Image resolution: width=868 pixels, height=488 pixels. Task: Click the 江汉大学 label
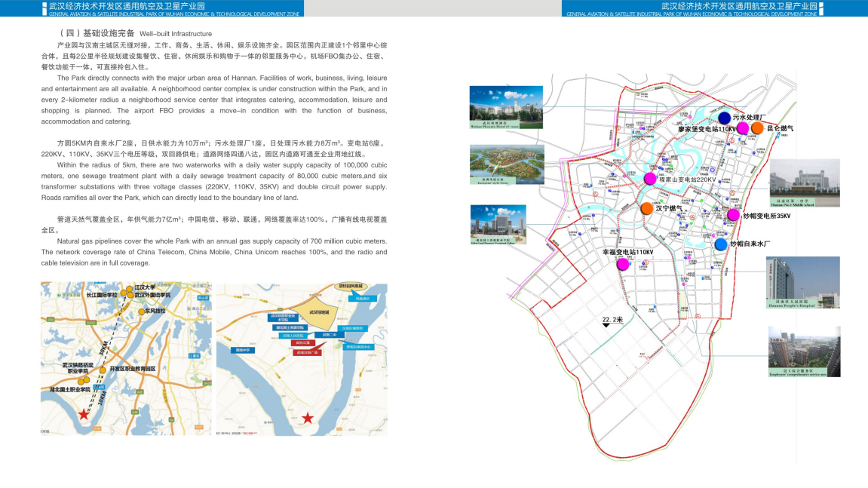point(145,287)
